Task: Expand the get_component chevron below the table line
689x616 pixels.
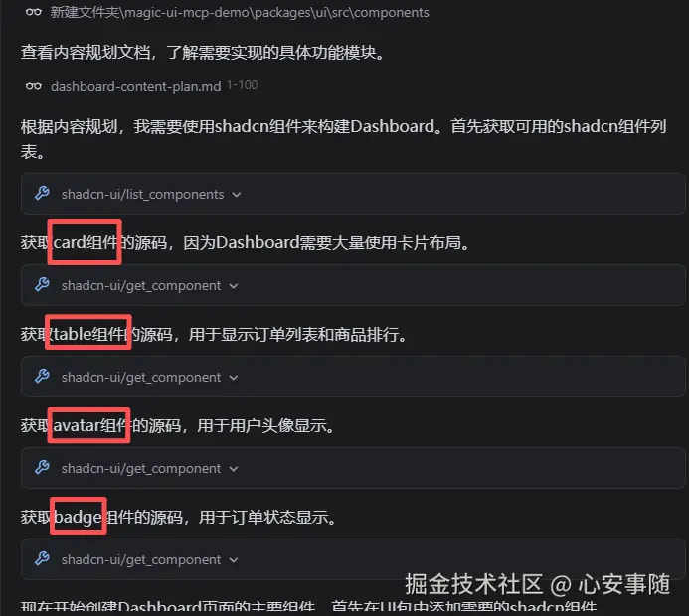Action: 234,378
